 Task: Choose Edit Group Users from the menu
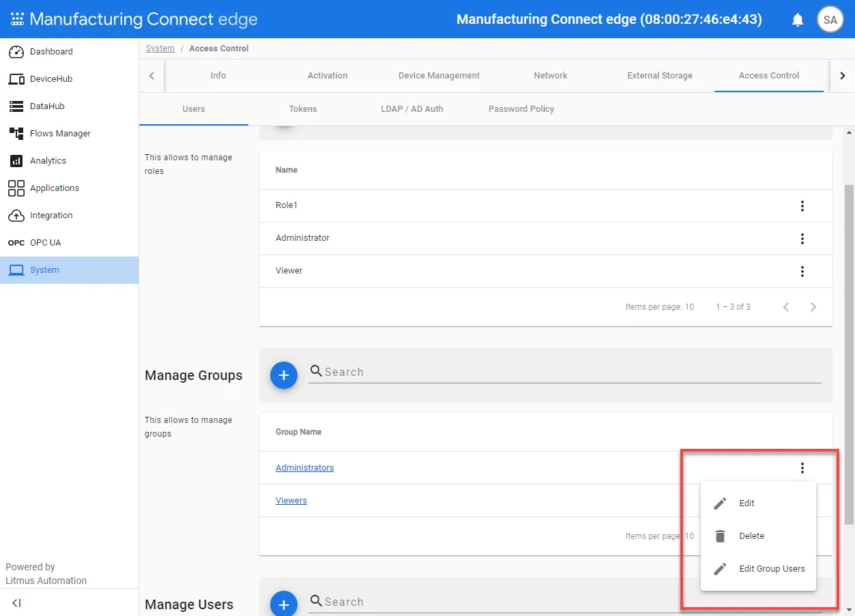758,569
